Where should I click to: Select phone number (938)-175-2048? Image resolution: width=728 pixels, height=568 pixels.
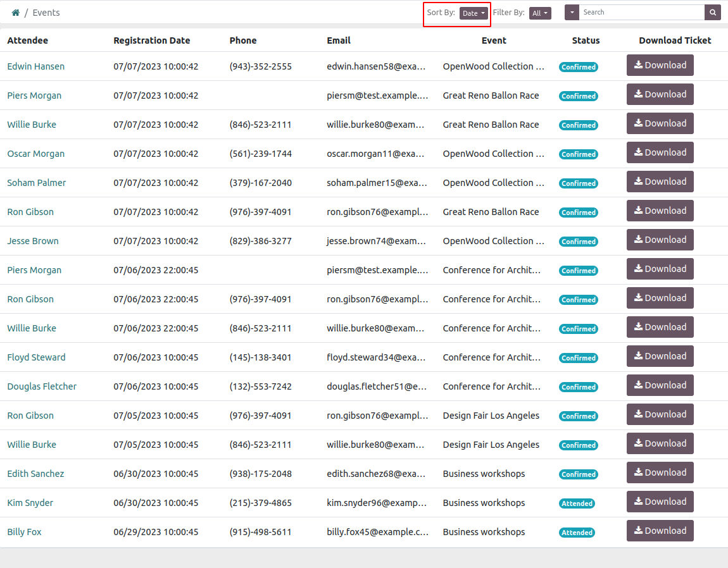click(260, 474)
